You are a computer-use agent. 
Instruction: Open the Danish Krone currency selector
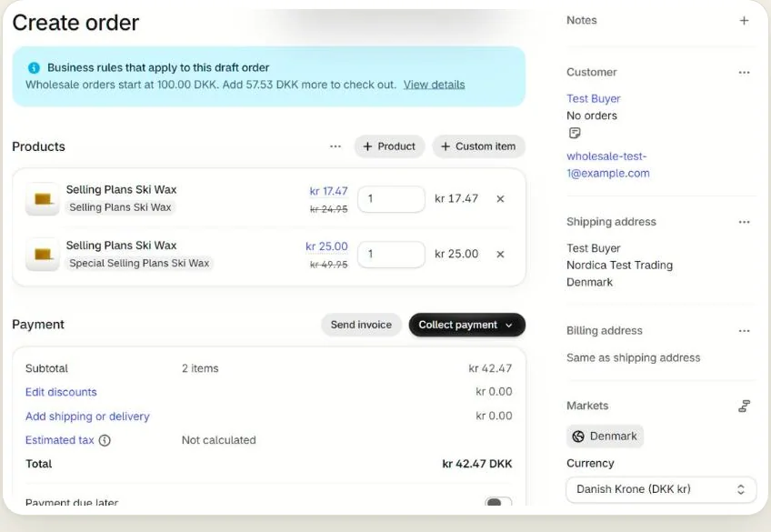click(x=661, y=490)
